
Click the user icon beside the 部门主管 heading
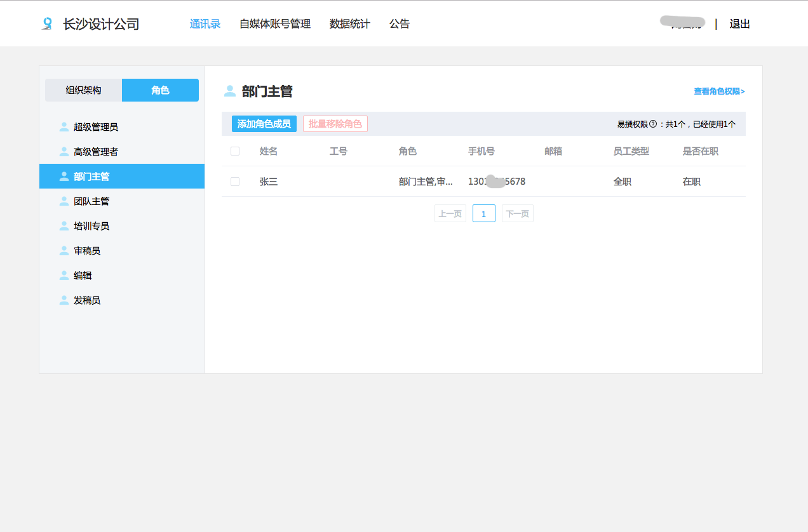point(229,91)
